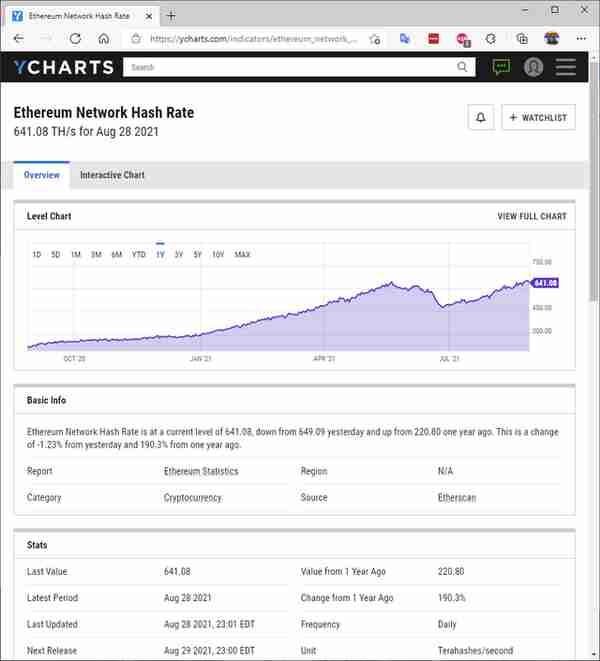
Task: Click the 641.08 chart value label
Action: [546, 283]
